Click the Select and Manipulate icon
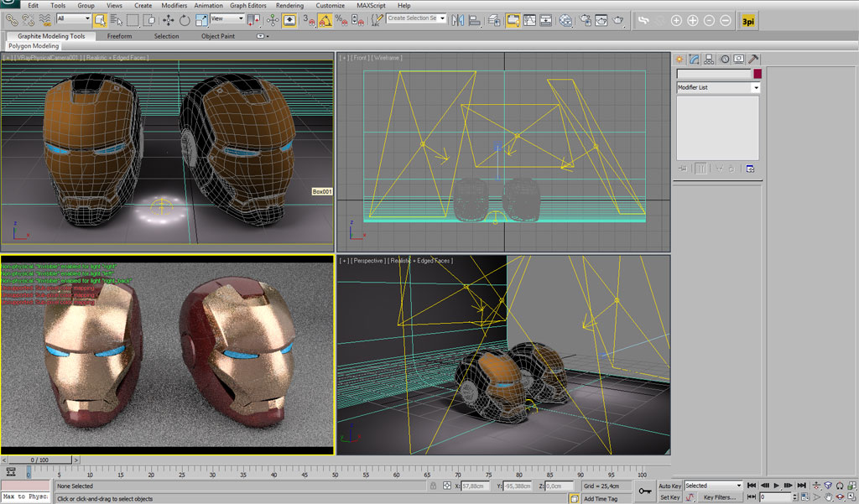Viewport: 859px width, 504px height. (x=273, y=20)
